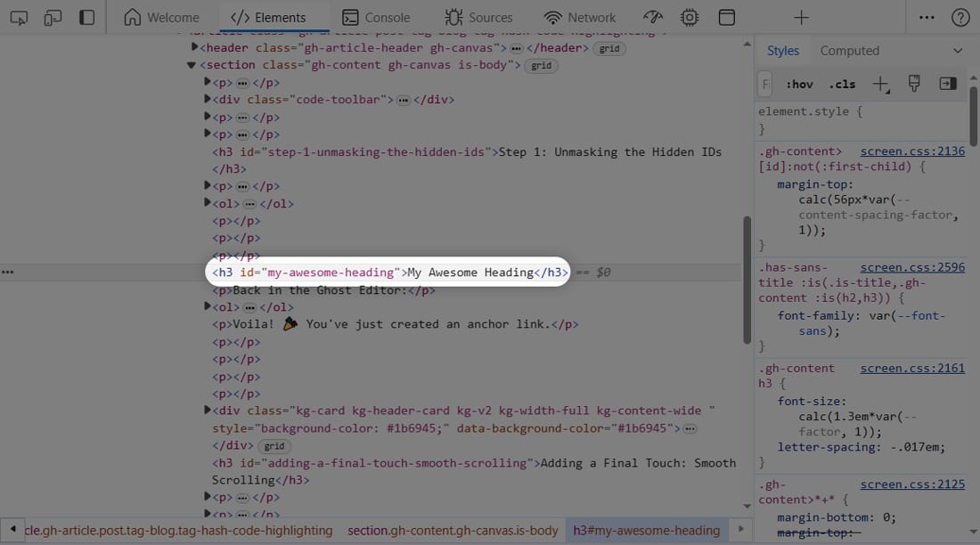
Task: Select the Computed tab
Action: [849, 51]
